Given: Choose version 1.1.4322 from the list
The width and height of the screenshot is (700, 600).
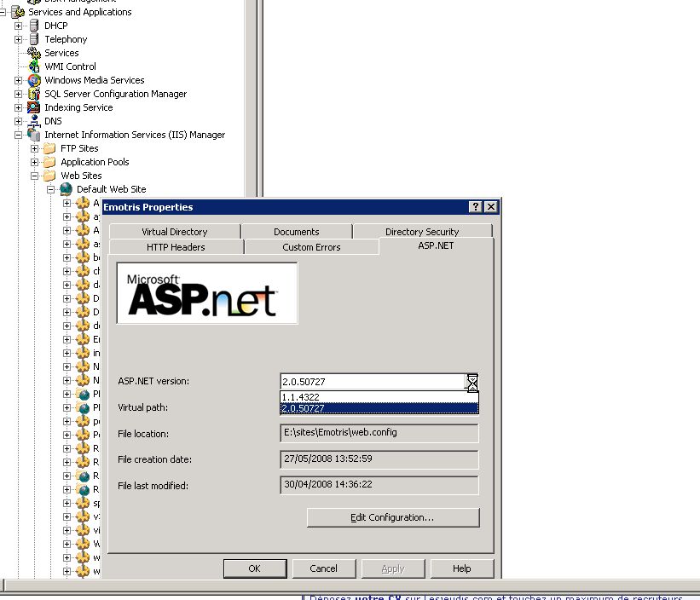Looking at the screenshot, I should click(x=379, y=397).
